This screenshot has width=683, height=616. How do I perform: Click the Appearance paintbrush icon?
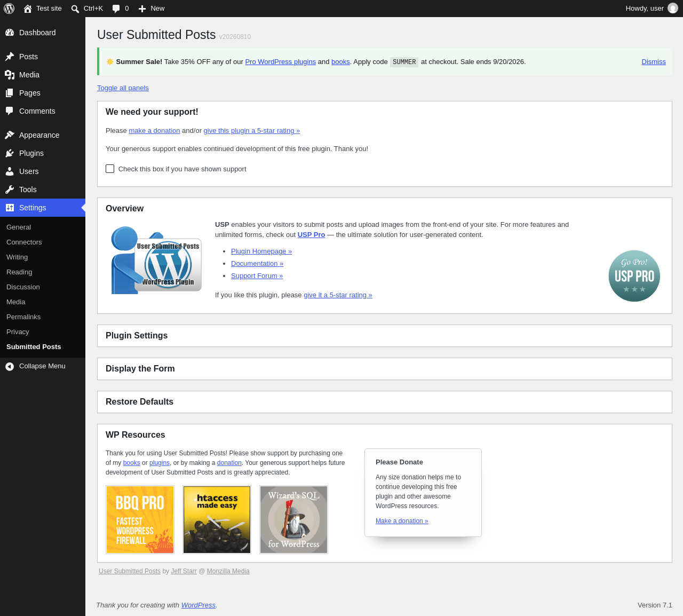(10, 135)
